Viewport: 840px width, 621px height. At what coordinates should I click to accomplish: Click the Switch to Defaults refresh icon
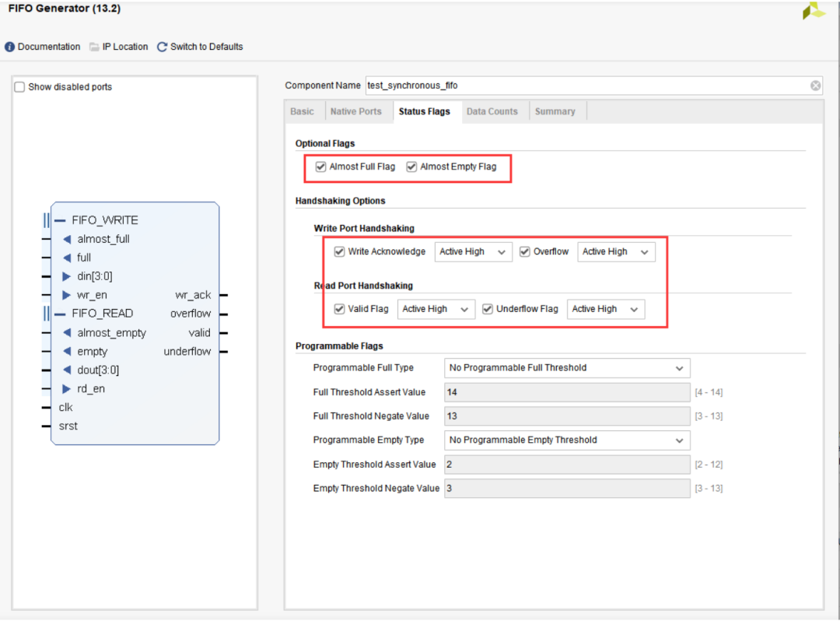click(162, 47)
